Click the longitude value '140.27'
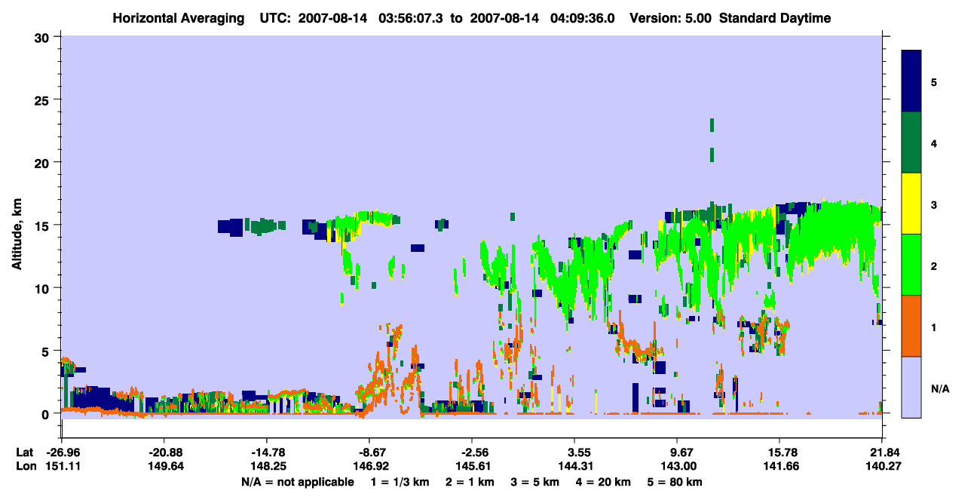Viewport: 980px width, 503px height. (882, 466)
